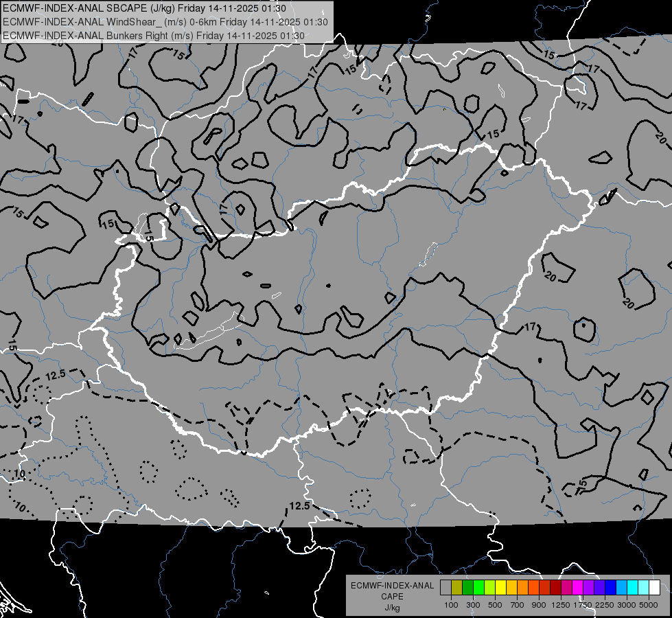Select the sky blue legend swatch

click(621, 588)
